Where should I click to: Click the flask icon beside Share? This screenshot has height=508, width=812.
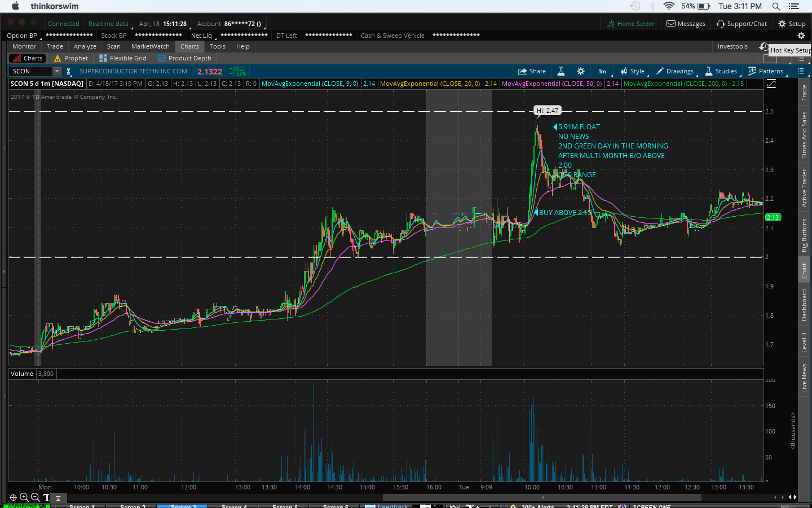[561, 71]
